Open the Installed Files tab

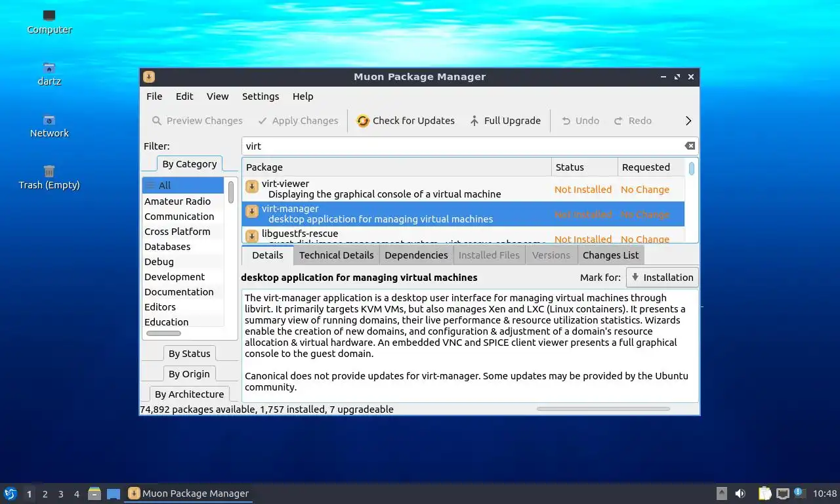pyautogui.click(x=489, y=255)
